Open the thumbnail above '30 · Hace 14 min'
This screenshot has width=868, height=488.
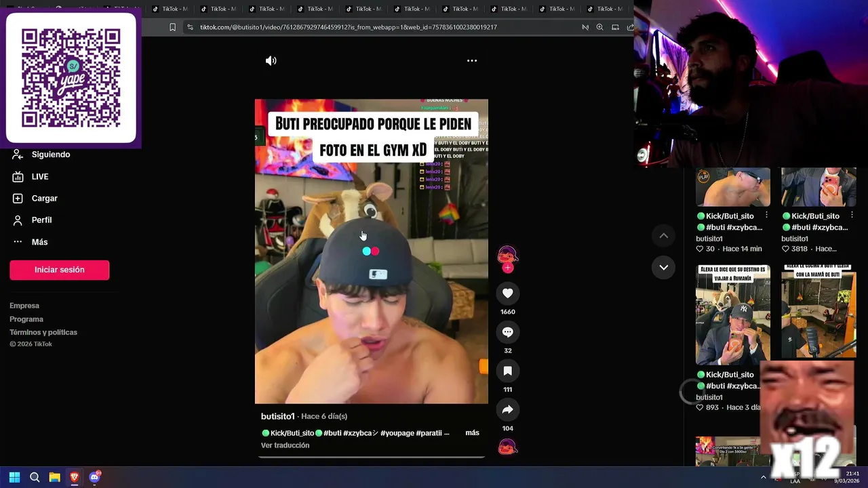(733, 187)
